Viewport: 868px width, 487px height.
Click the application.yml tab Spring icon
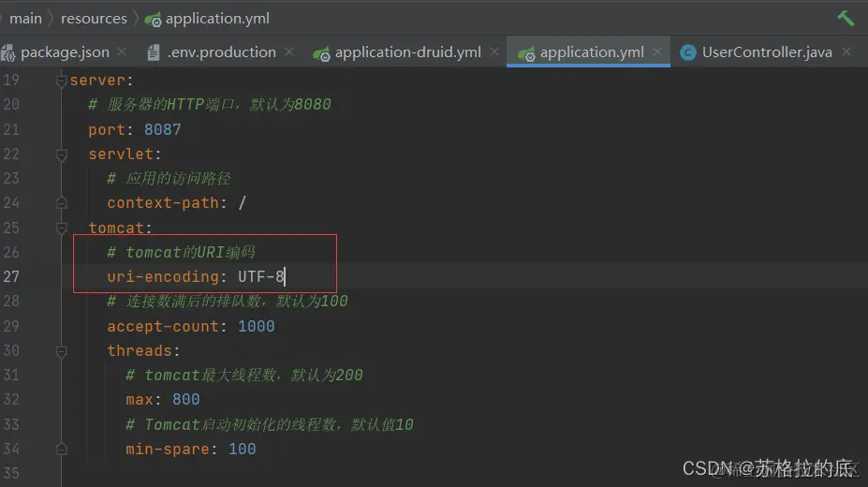526,53
